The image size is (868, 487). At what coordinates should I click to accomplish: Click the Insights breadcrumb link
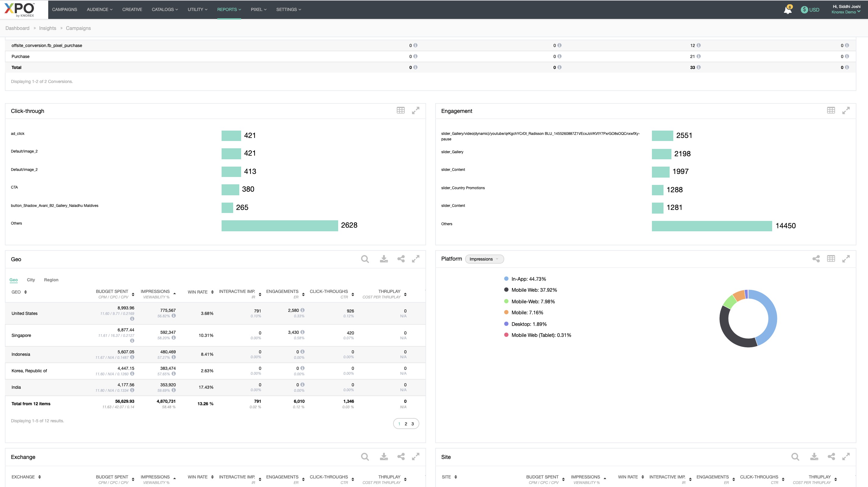click(x=48, y=28)
